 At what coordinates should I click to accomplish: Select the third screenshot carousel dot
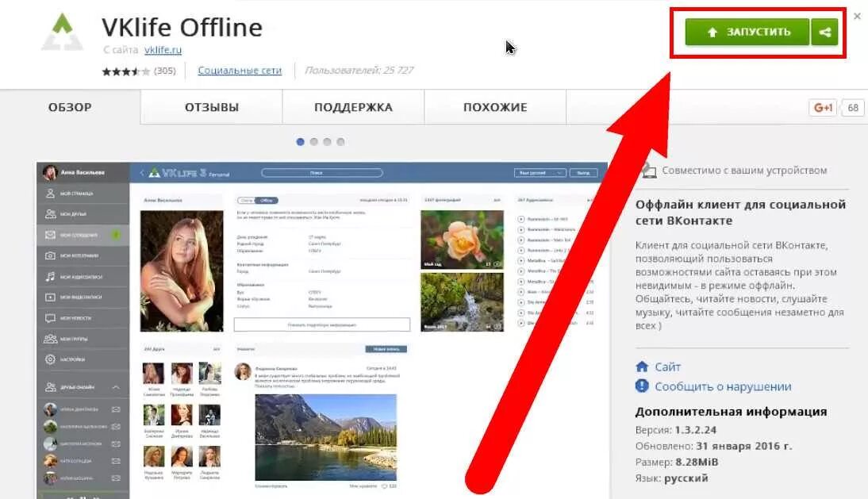click(327, 142)
